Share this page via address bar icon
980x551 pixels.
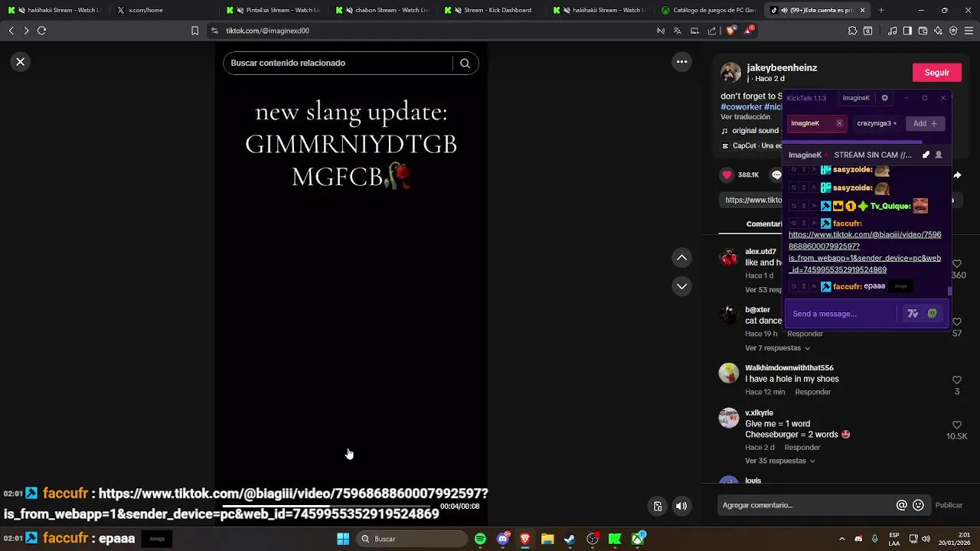coord(712,31)
